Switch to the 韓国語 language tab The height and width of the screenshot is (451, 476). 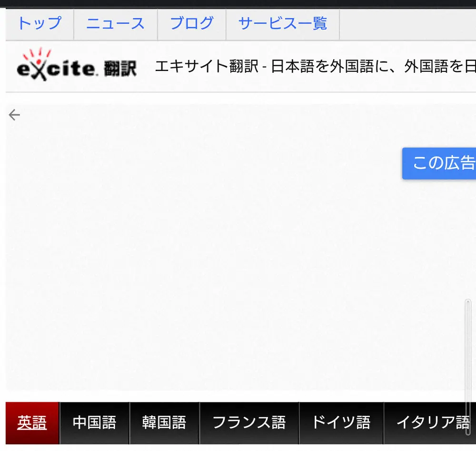[164, 422]
